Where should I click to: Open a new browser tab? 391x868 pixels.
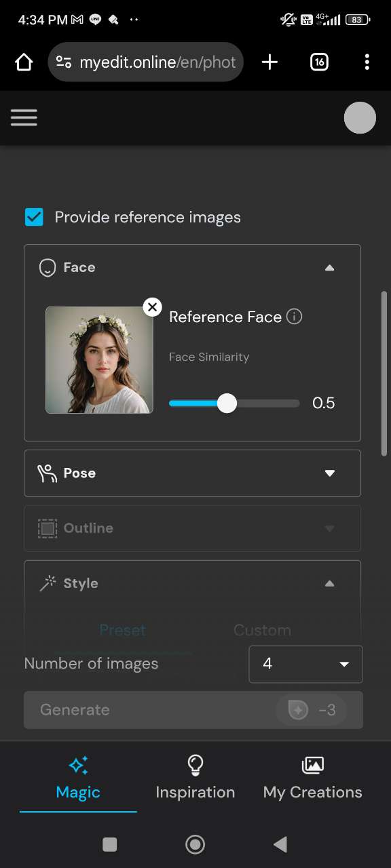point(269,62)
